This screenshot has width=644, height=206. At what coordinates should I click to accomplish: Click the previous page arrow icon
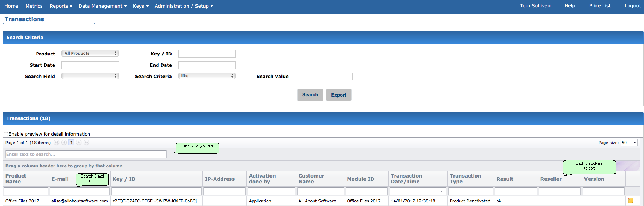[64, 143]
